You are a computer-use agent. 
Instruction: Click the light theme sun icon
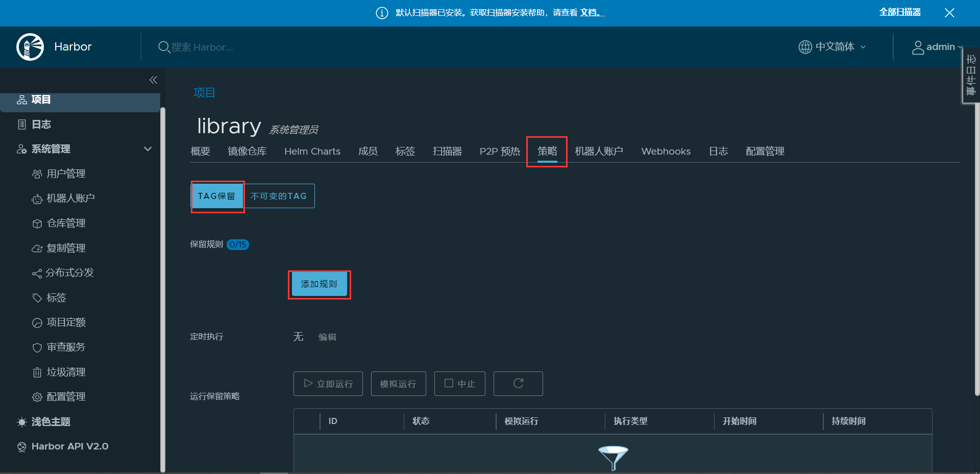[22, 422]
